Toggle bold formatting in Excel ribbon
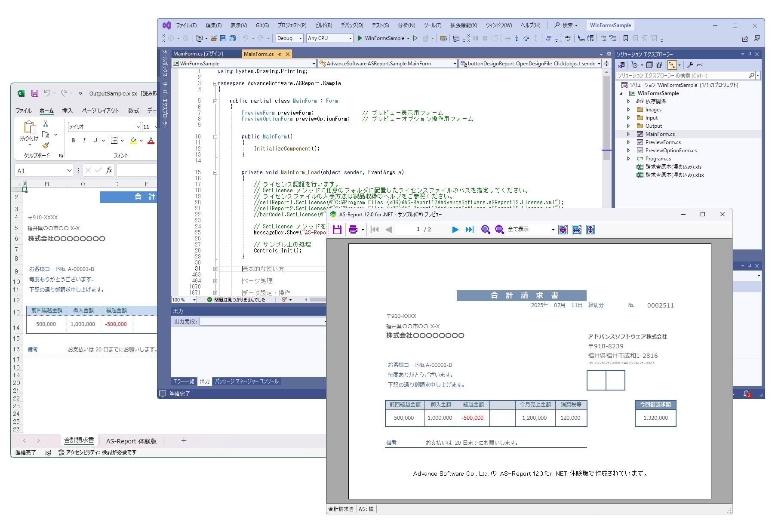This screenshot has height=532, width=775. coord(73,140)
